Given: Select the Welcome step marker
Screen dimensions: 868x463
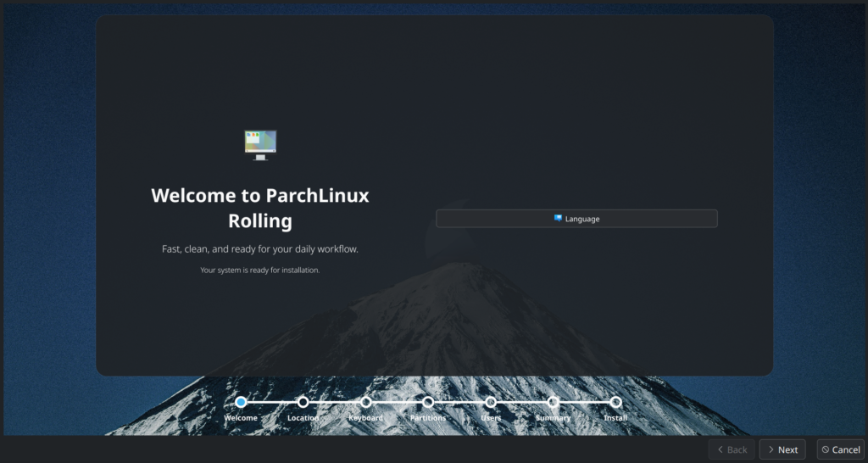Looking at the screenshot, I should point(241,402).
